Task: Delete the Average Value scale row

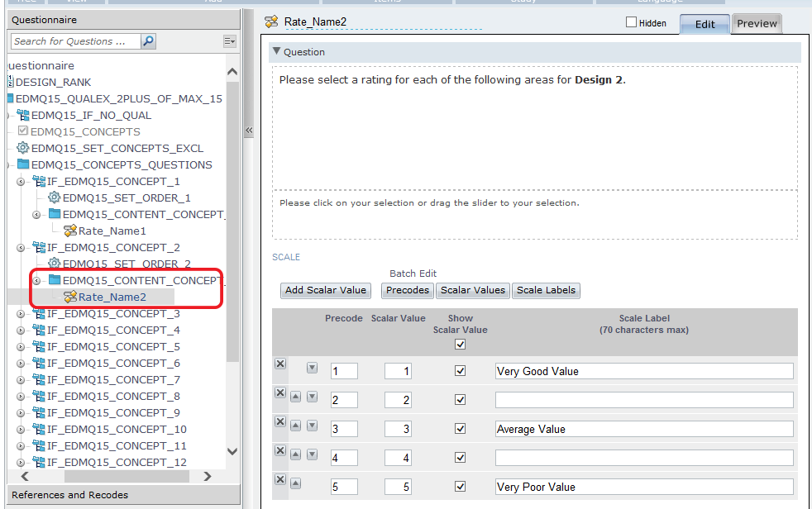Action: 280,421
